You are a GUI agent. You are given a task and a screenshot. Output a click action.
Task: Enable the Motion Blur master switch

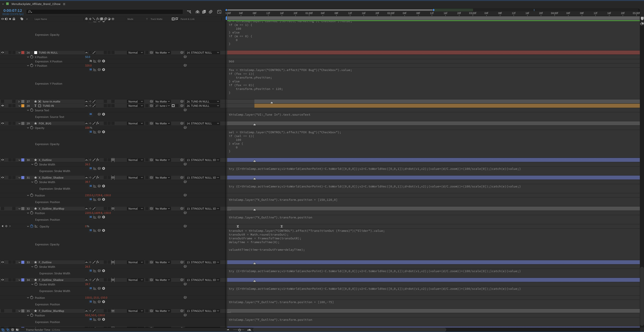pyautogui.click(x=211, y=12)
